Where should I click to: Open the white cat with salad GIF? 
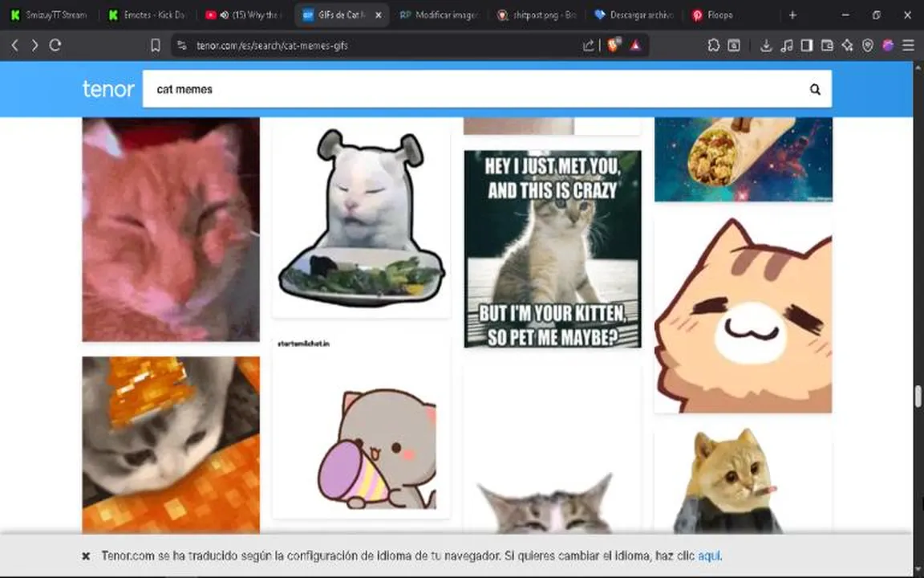361,219
